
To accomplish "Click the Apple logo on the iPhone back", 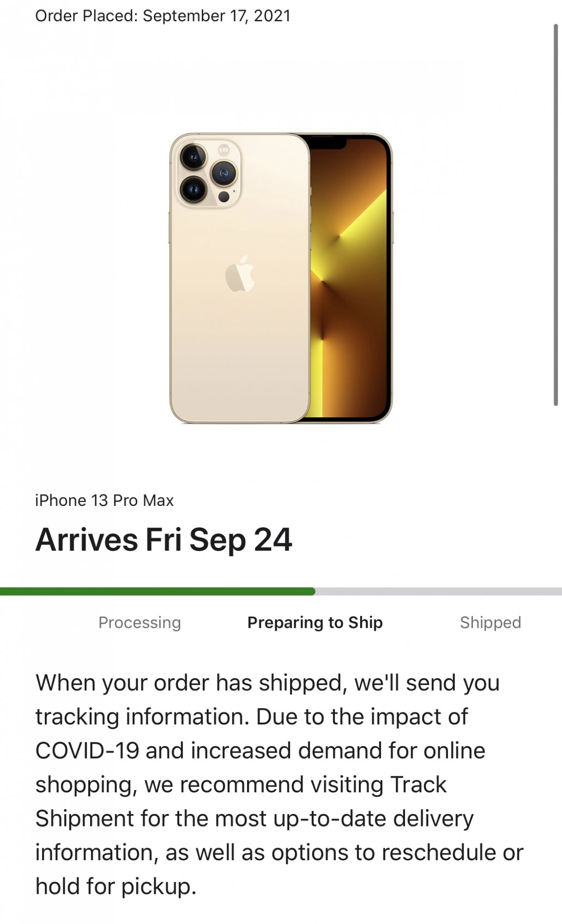I will pyautogui.click(x=240, y=274).
